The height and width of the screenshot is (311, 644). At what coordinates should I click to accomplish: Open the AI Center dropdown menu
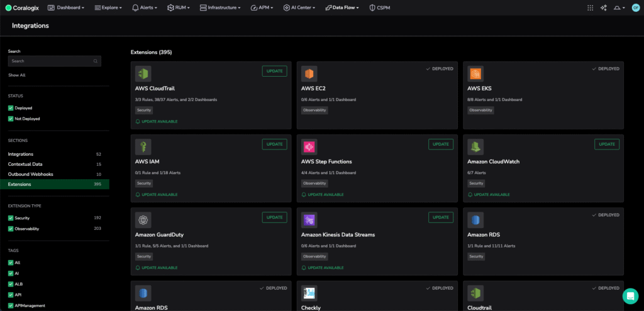299,8
